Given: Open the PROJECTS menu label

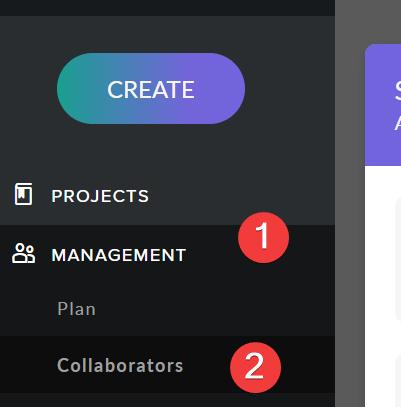Looking at the screenshot, I should coord(100,196).
